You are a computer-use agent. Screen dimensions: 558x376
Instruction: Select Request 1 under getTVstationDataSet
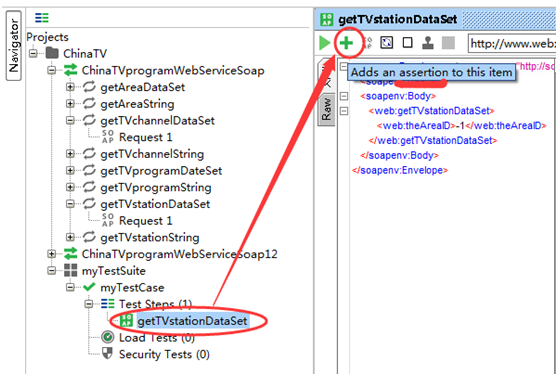tap(145, 221)
